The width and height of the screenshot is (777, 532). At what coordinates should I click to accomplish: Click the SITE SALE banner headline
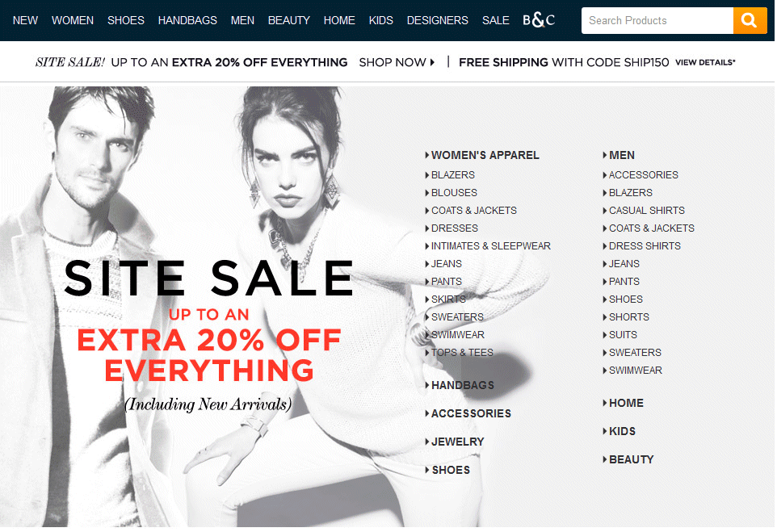[208, 279]
